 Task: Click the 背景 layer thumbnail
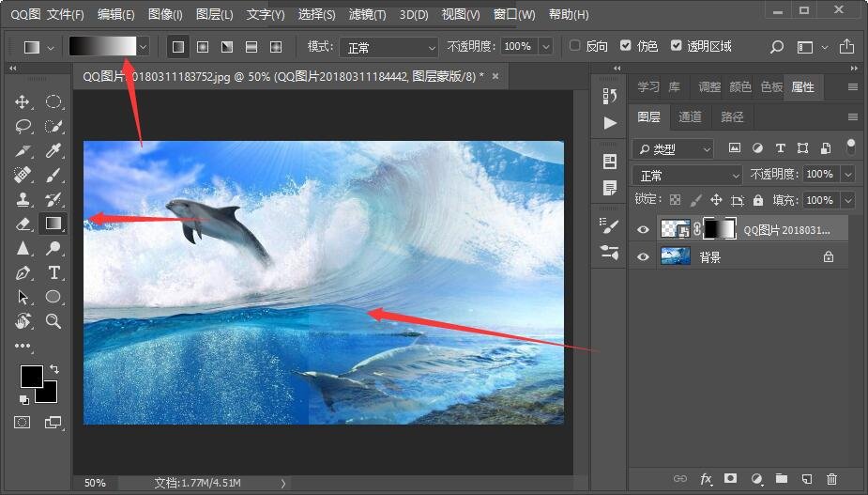click(676, 256)
